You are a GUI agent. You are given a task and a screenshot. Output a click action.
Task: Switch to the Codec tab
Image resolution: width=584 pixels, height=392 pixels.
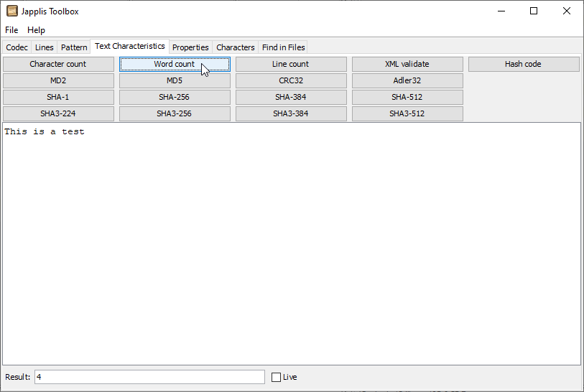[17, 47]
